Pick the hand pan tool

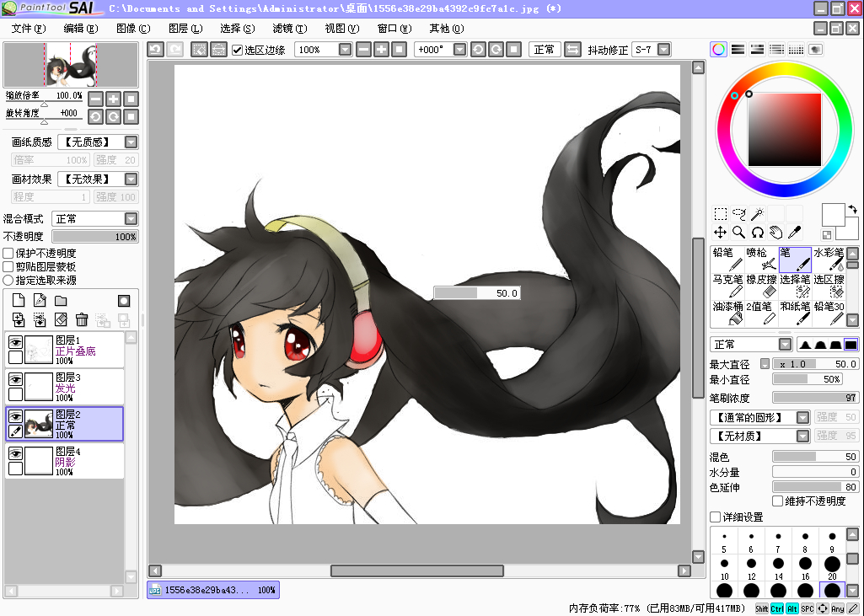point(775,233)
